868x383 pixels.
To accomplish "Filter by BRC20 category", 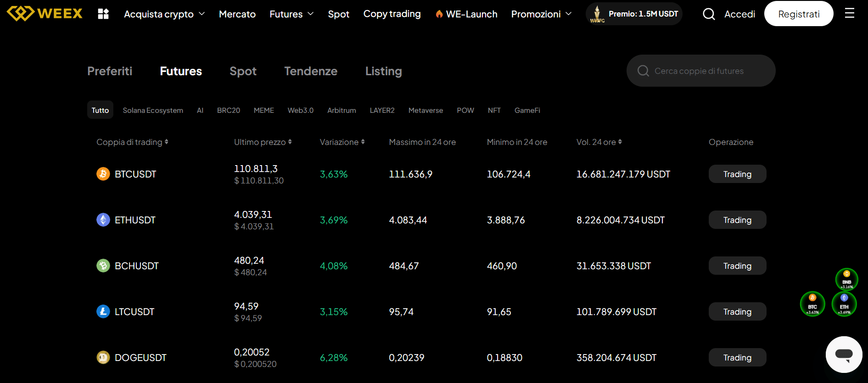I will [229, 110].
